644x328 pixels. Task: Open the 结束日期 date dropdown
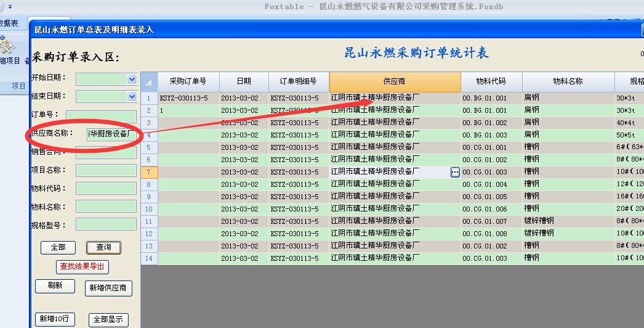(132, 97)
